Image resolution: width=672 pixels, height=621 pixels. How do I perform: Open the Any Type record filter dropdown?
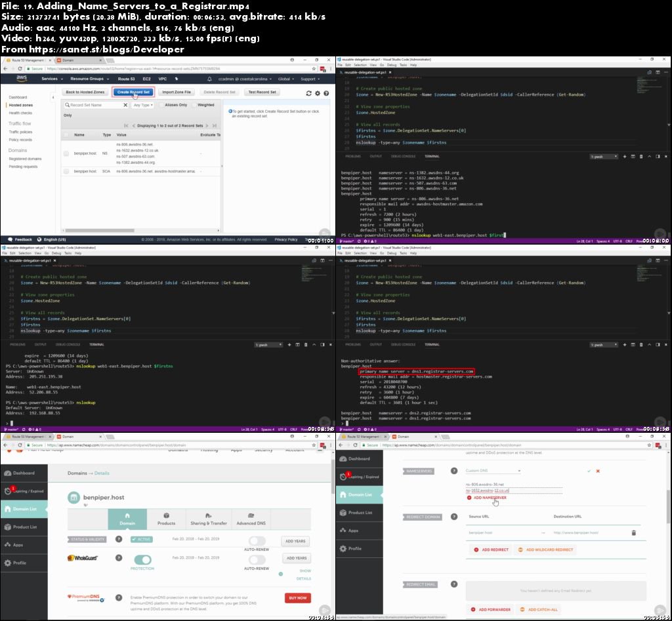(142, 105)
